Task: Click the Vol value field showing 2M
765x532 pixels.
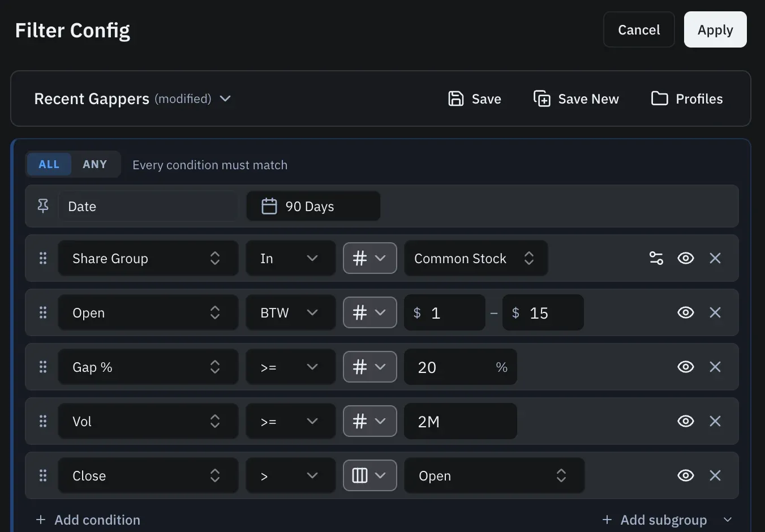Action: tap(461, 421)
